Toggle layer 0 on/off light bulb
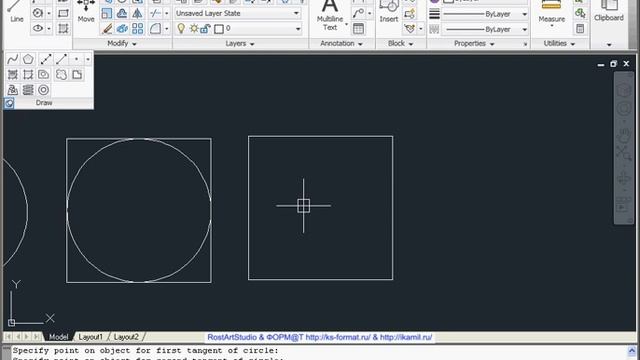 pyautogui.click(x=181, y=29)
